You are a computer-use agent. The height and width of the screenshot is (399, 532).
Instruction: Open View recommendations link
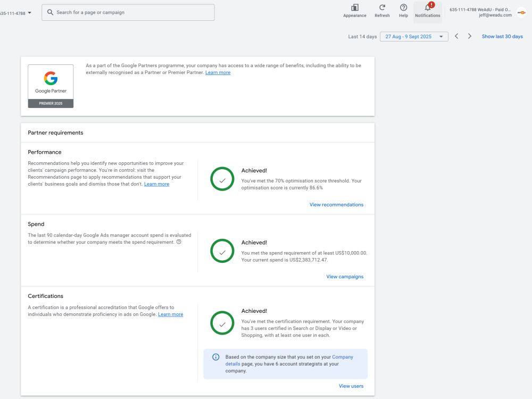coord(336,205)
